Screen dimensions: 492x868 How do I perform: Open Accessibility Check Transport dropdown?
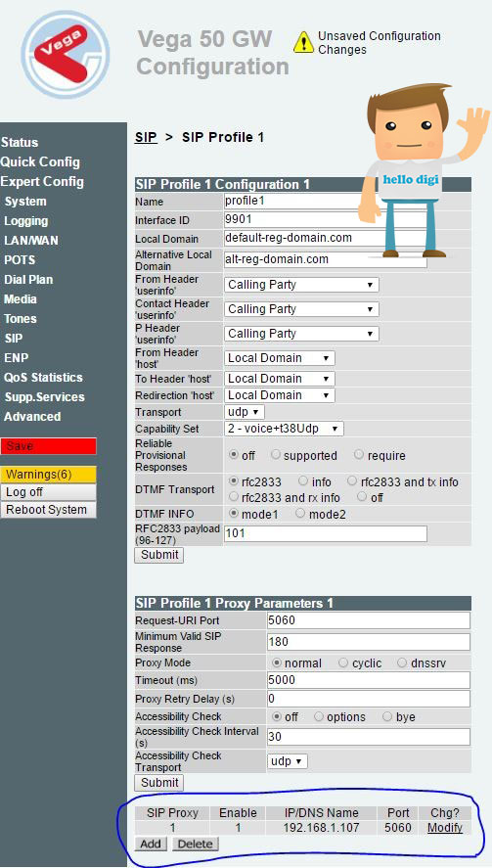tap(288, 761)
